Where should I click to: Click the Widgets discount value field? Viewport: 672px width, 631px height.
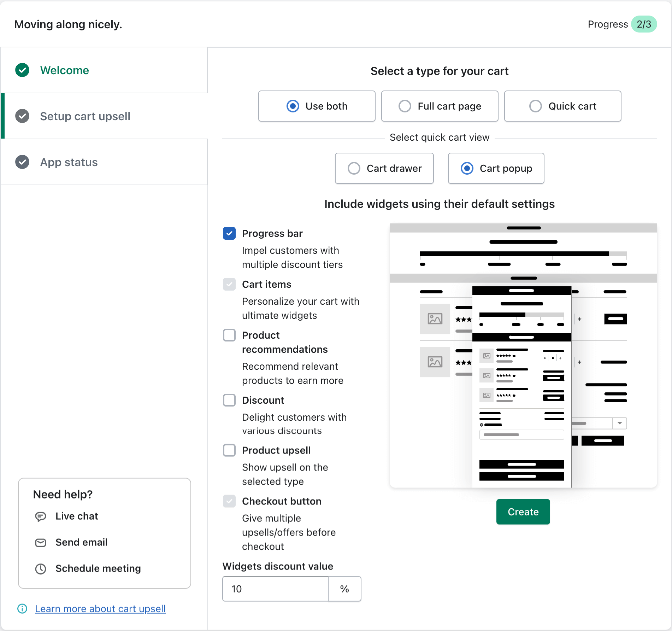click(275, 589)
